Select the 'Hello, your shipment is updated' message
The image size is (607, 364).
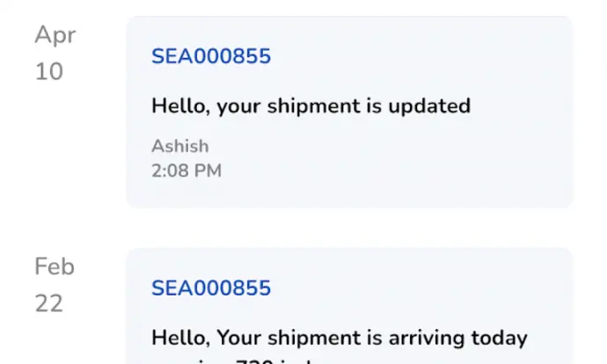pyautogui.click(x=311, y=106)
